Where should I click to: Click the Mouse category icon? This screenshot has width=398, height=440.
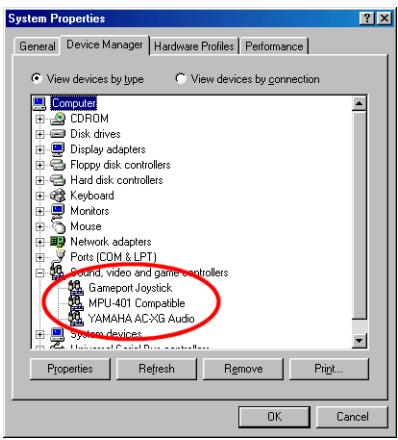[58, 226]
